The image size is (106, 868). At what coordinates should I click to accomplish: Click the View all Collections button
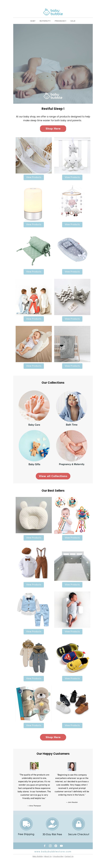pos(53,476)
